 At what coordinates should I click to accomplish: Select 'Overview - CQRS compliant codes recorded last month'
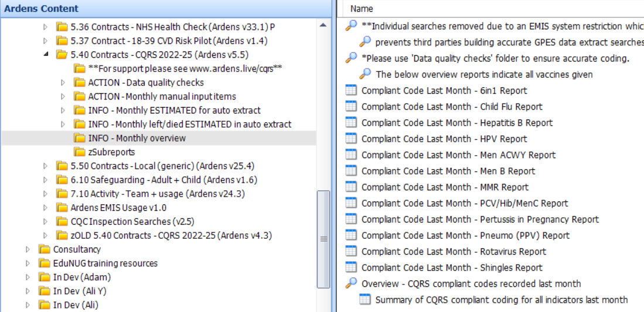coord(471,283)
